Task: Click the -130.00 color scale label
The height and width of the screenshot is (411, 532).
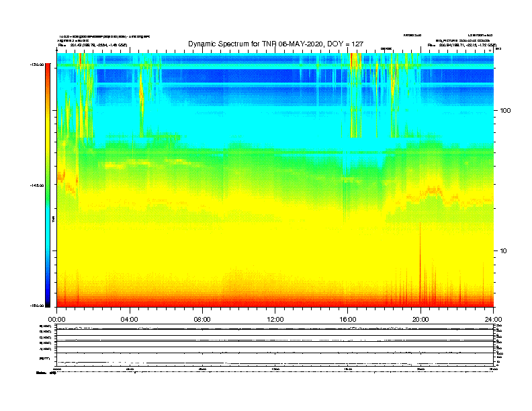Action: pyautogui.click(x=37, y=64)
